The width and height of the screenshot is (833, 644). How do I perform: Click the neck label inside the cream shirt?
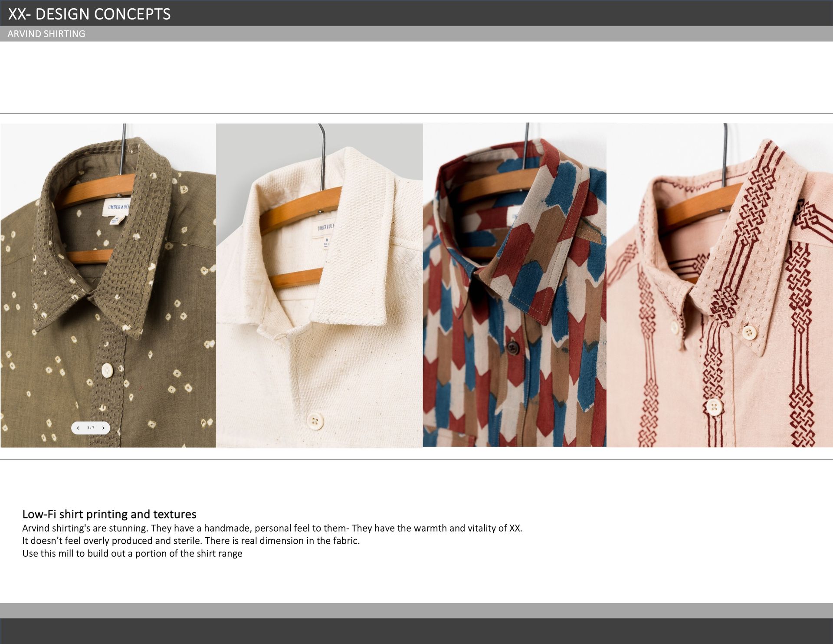tap(325, 228)
